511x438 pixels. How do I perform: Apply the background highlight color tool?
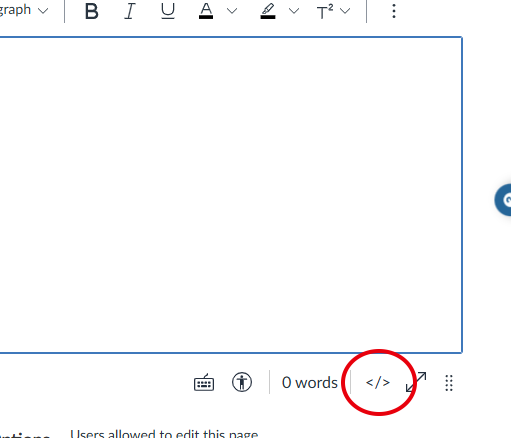pos(268,11)
